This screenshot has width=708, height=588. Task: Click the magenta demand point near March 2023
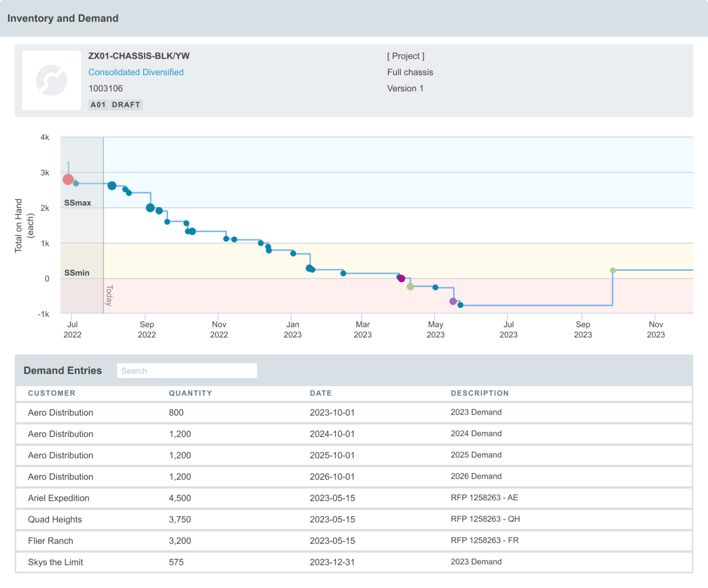tap(401, 278)
